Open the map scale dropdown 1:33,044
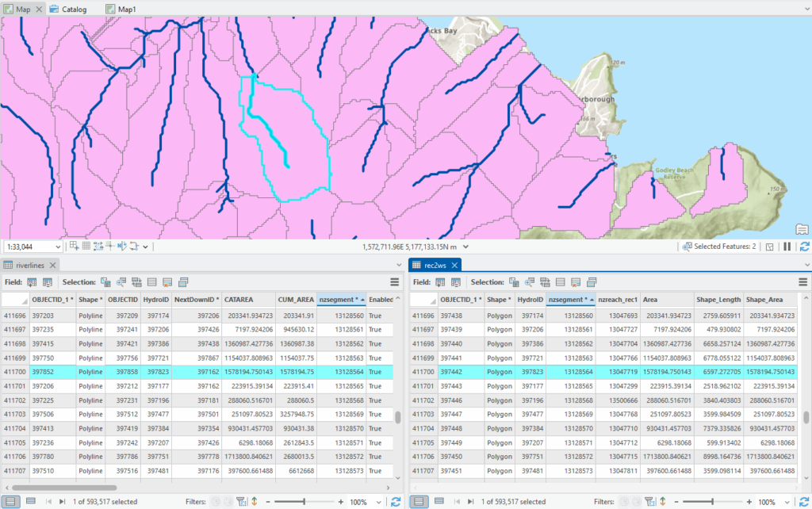 pyautogui.click(x=57, y=247)
